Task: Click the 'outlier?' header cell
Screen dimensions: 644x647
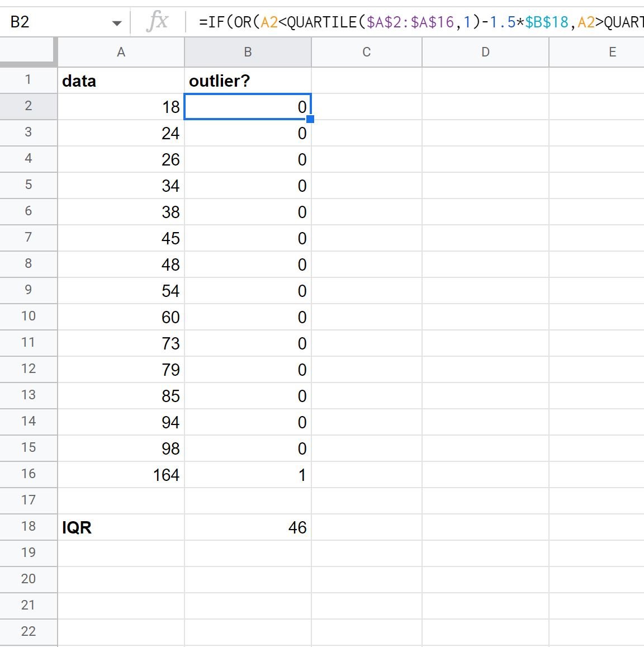Action: tap(248, 81)
